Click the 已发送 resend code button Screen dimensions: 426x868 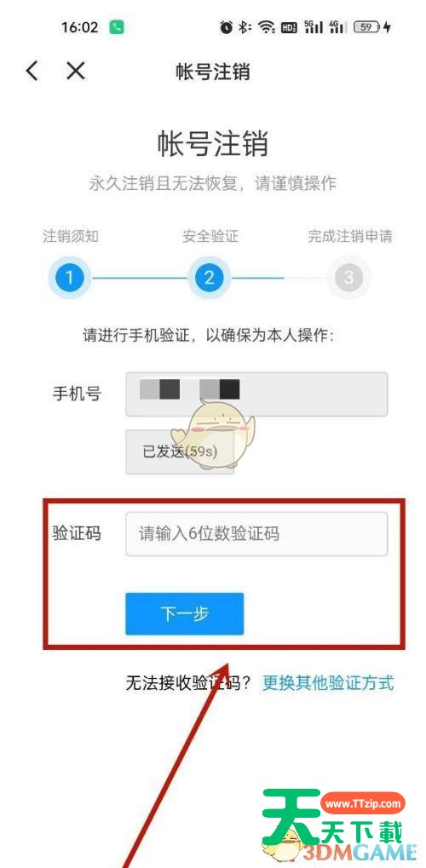point(180,451)
